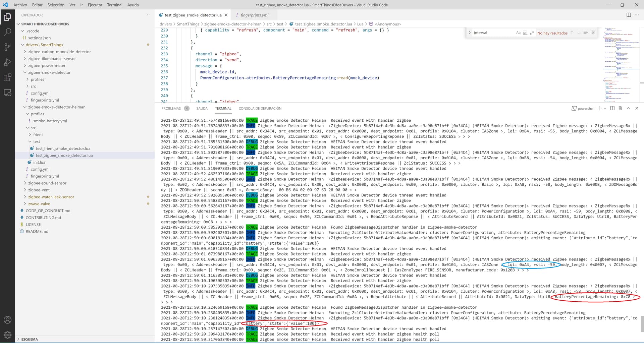The image size is (644, 362).
Task: Open settings.json file
Action: click(39, 38)
